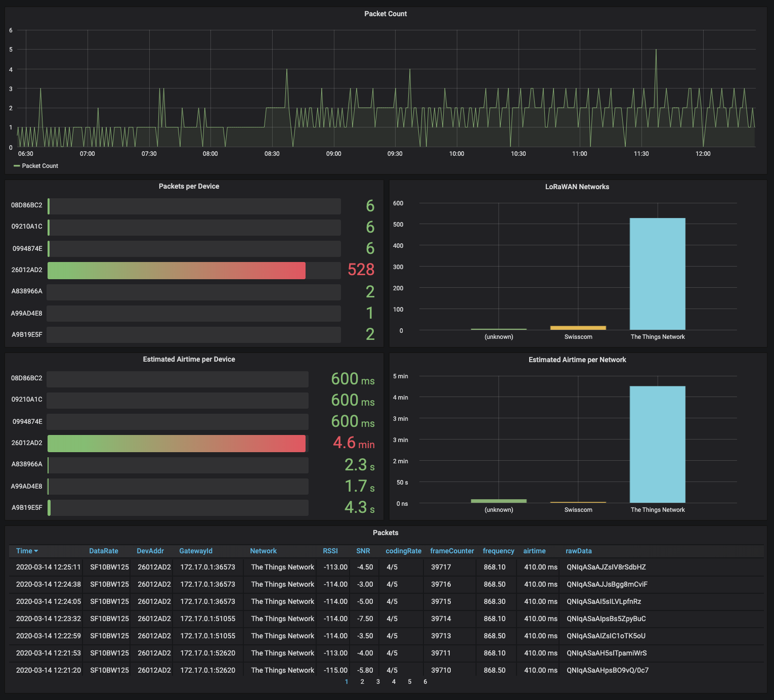Viewport: 774px width, 700px height.
Task: Sort table by rawData column header
Action: 579,551
